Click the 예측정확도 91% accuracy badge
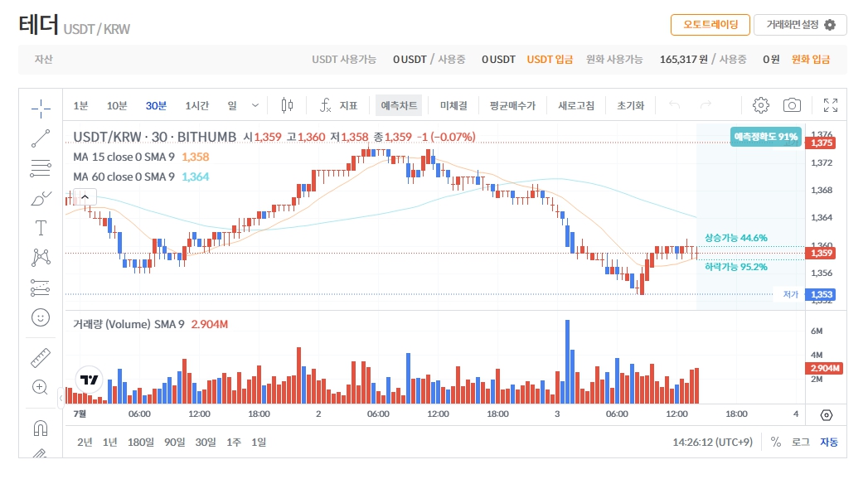This screenshot has width=868, height=479. 765,137
